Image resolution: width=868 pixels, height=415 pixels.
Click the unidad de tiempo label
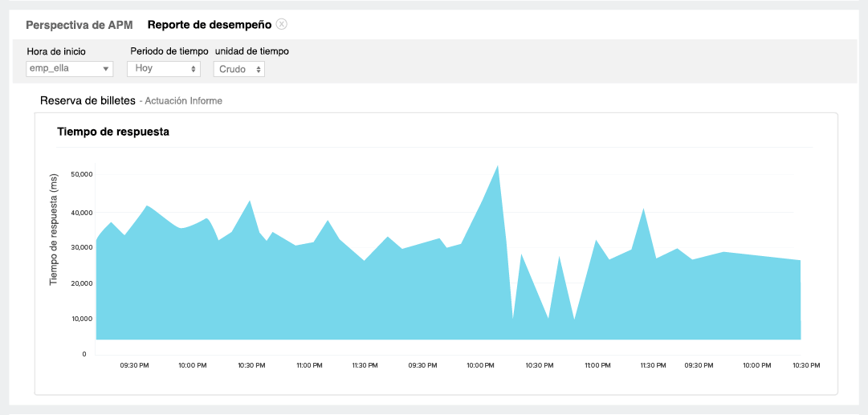pos(252,51)
